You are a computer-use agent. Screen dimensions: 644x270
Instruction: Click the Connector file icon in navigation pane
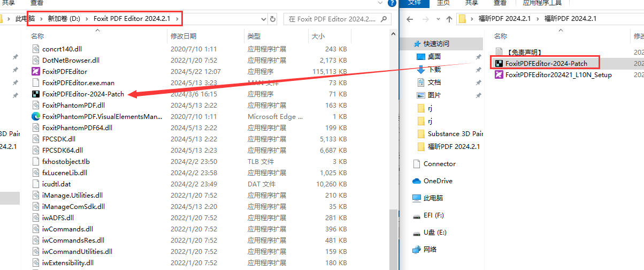pyautogui.click(x=417, y=164)
